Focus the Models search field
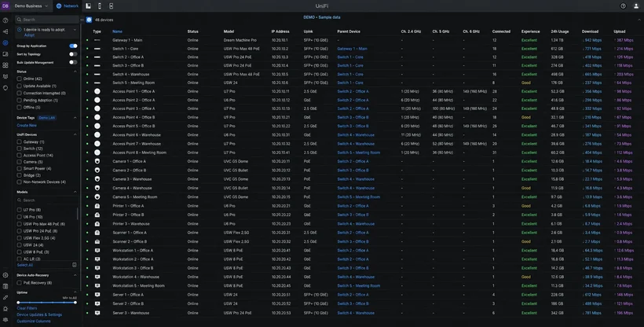Image resolution: width=644 pixels, height=327 pixels. pos(47,200)
